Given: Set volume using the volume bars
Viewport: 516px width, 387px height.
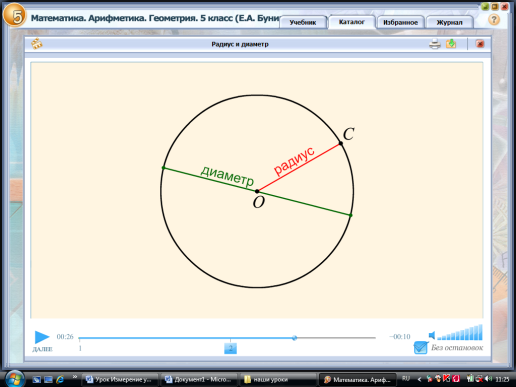Looking at the screenshot, I should (x=460, y=333).
